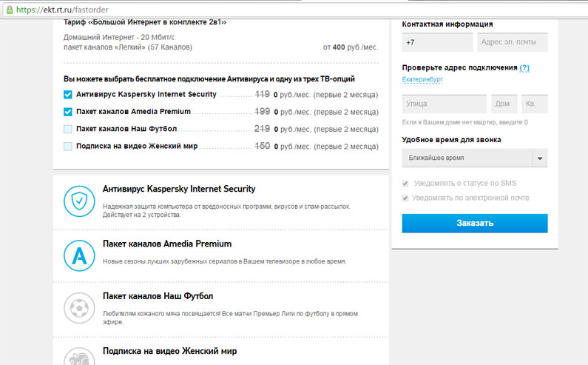Toggle SMS status notification checkbox
The height and width of the screenshot is (365, 588).
coord(405,184)
